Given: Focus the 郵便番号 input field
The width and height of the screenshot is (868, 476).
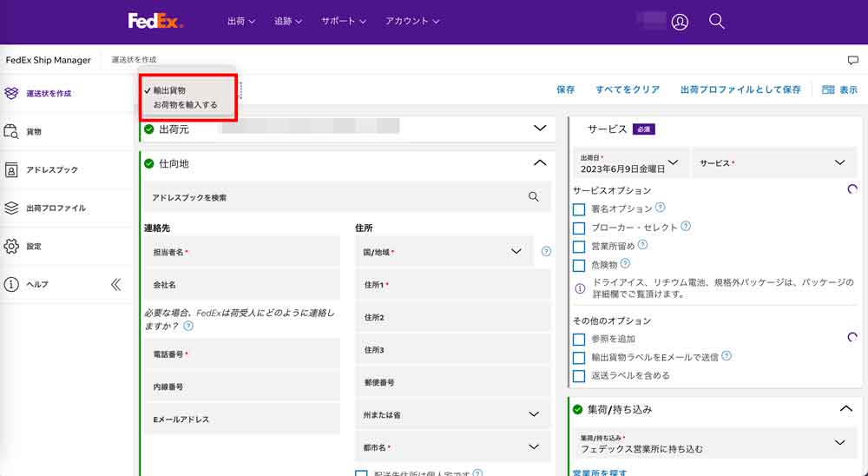Looking at the screenshot, I should click(453, 382).
